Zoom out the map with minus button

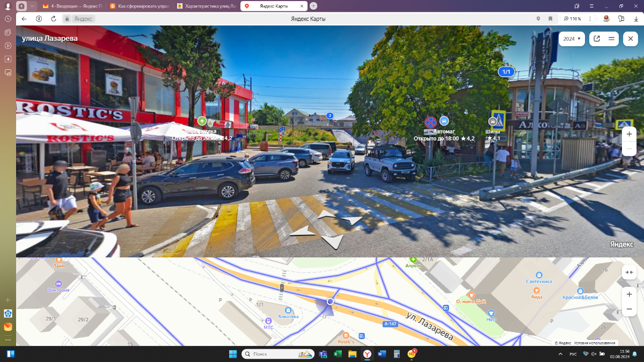629,309
